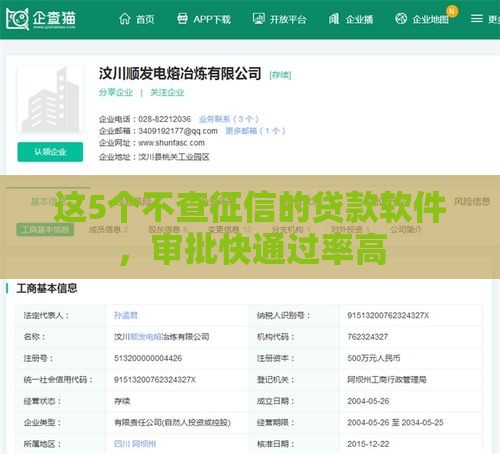Click the email 3409192177@qq.com
This screenshot has height=454, width=500.
click(178, 131)
